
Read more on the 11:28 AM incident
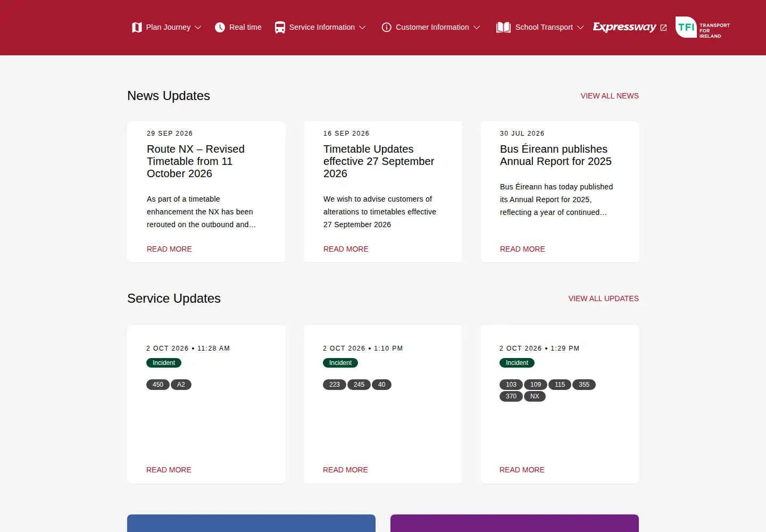click(169, 470)
